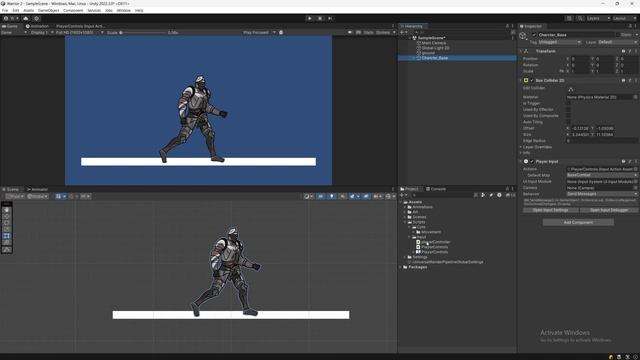This screenshot has height=360, width=640.
Task: Select the View (hand) tool in the Scene
Action: pyautogui.click(x=7, y=210)
